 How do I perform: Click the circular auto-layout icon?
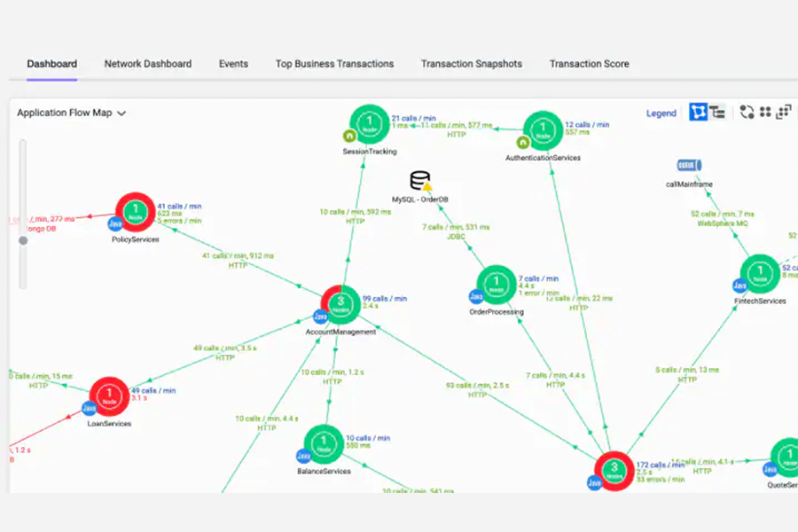coord(747,113)
